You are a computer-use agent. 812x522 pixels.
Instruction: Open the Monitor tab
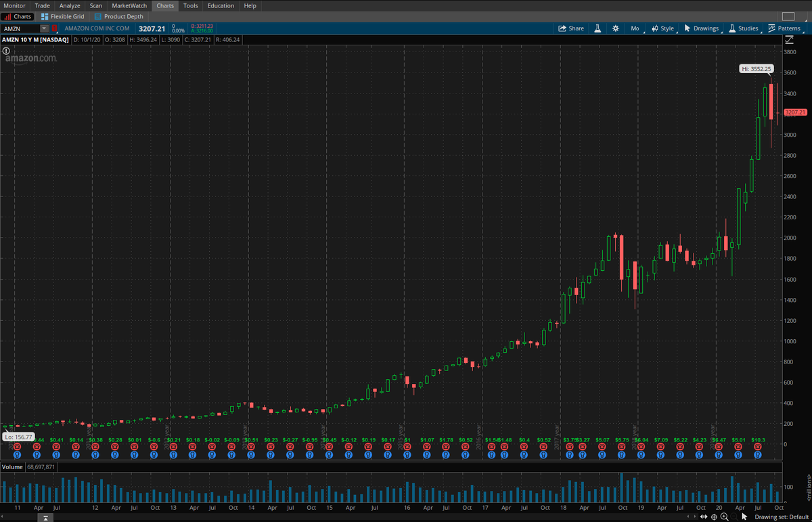(15, 5)
